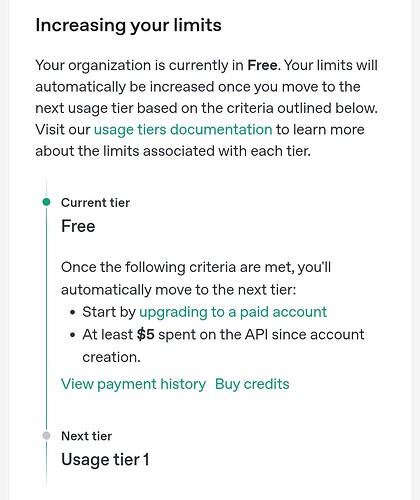The height and width of the screenshot is (500, 420).
Task: View payment history
Action: coord(133,384)
